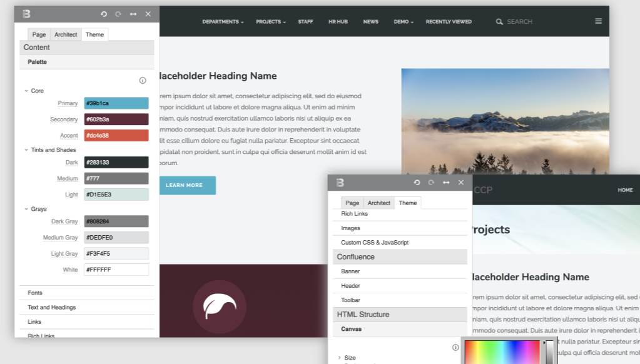Select the Primary #39b1ca color swatch
Screen dimensions: 640x364
pos(116,103)
